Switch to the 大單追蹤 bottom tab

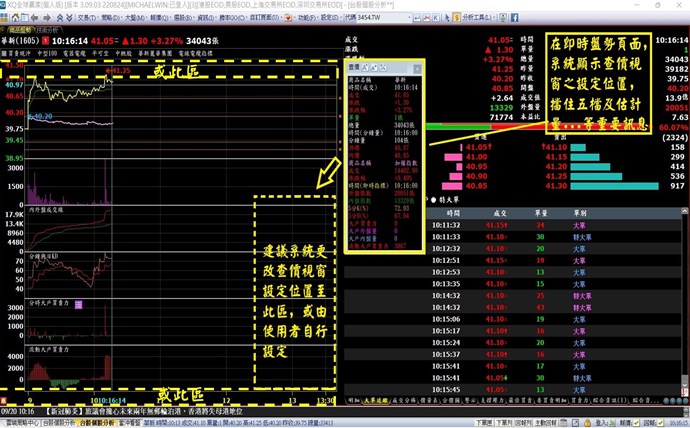(372, 399)
